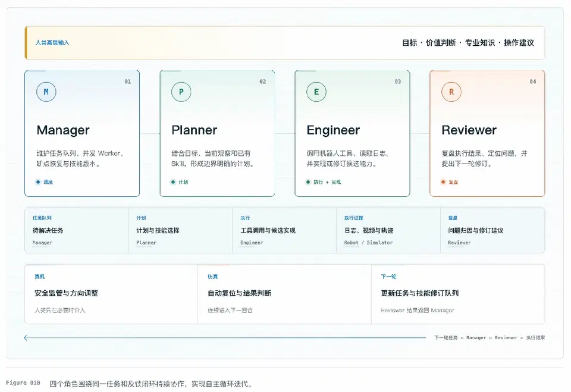This screenshot has height=392, width=571.
Task: Click 自动复位与结果判断 title
Action: (239, 293)
